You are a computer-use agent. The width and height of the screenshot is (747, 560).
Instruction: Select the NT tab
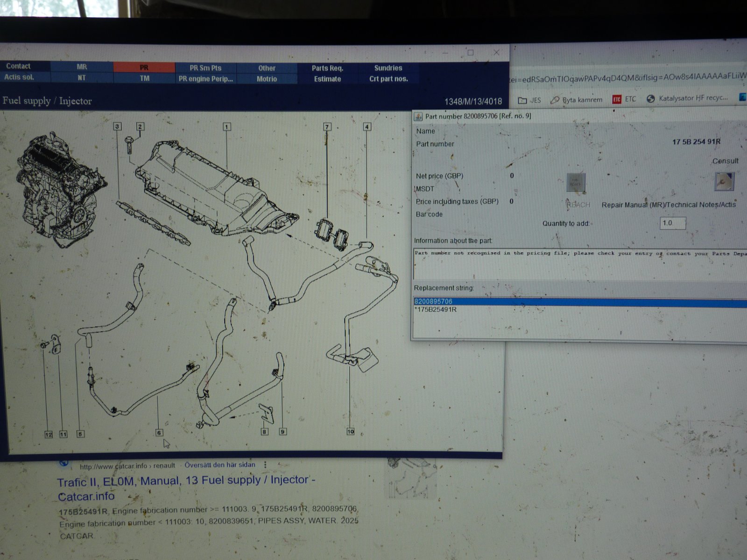pos(82,78)
